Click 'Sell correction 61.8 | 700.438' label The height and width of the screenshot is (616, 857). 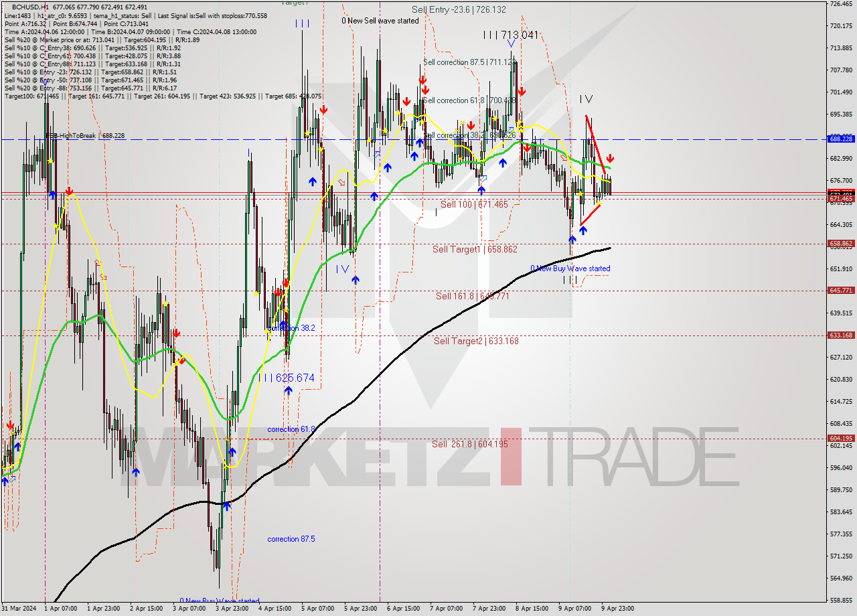coord(469,100)
